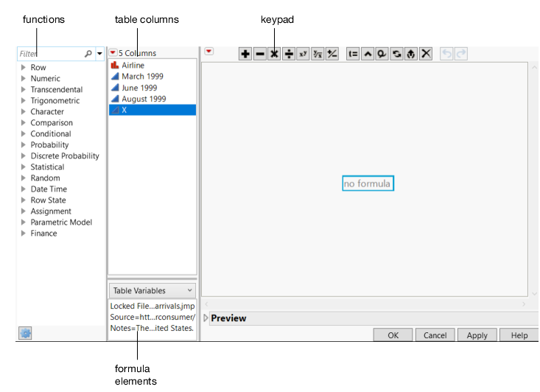Open the red triangle menu above formula area

click(208, 52)
